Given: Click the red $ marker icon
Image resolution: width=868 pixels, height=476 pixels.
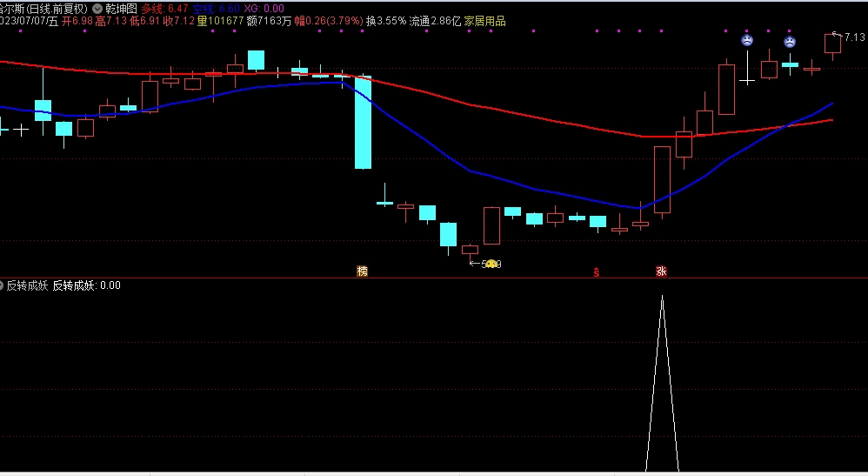Looking at the screenshot, I should pos(596,272).
